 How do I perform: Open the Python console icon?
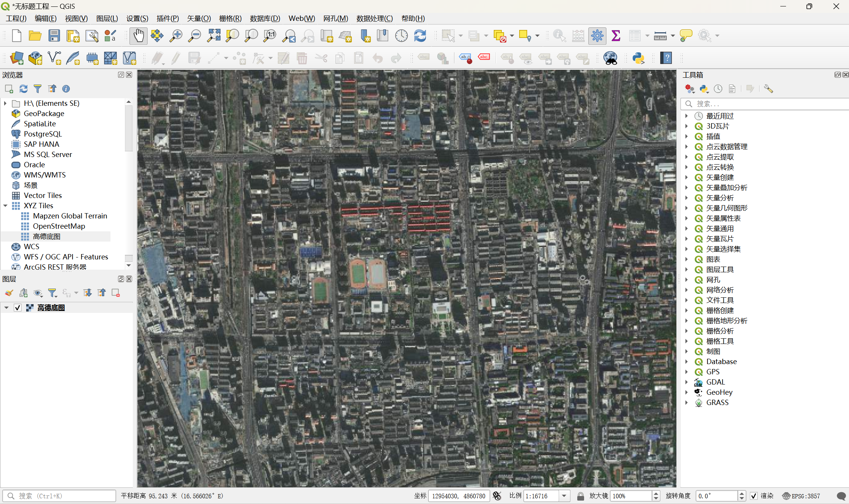click(638, 58)
